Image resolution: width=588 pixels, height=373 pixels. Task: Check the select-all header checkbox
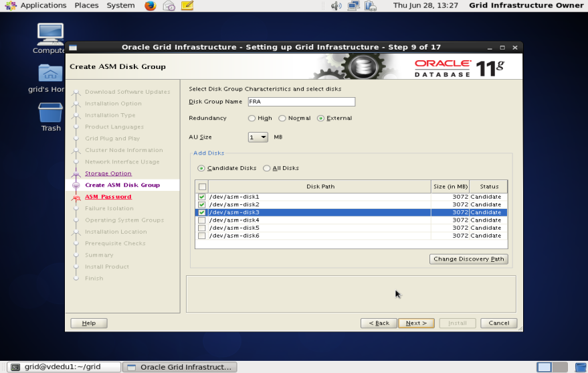point(202,186)
